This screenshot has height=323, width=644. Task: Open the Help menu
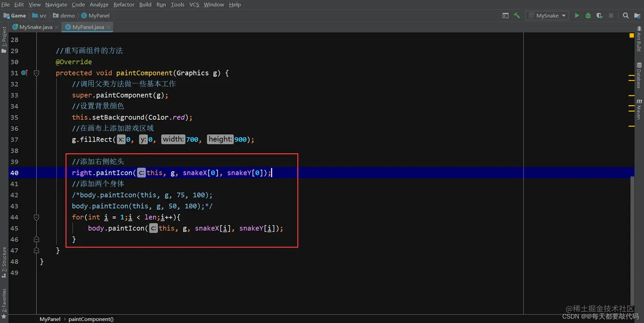click(235, 5)
